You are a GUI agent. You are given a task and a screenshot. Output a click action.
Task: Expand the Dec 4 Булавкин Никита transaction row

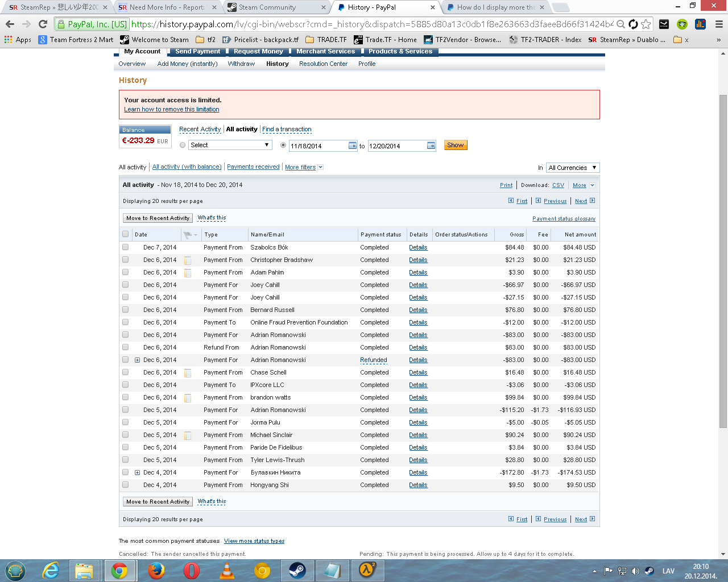[x=137, y=473]
